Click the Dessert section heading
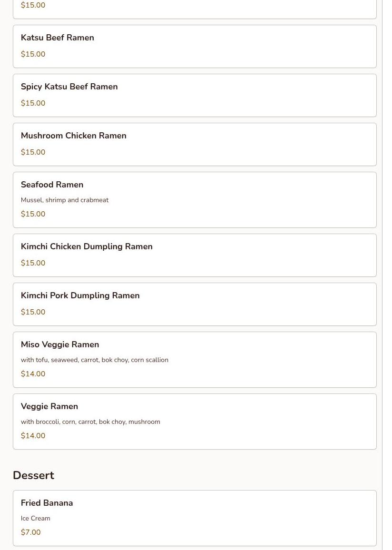 click(x=33, y=475)
